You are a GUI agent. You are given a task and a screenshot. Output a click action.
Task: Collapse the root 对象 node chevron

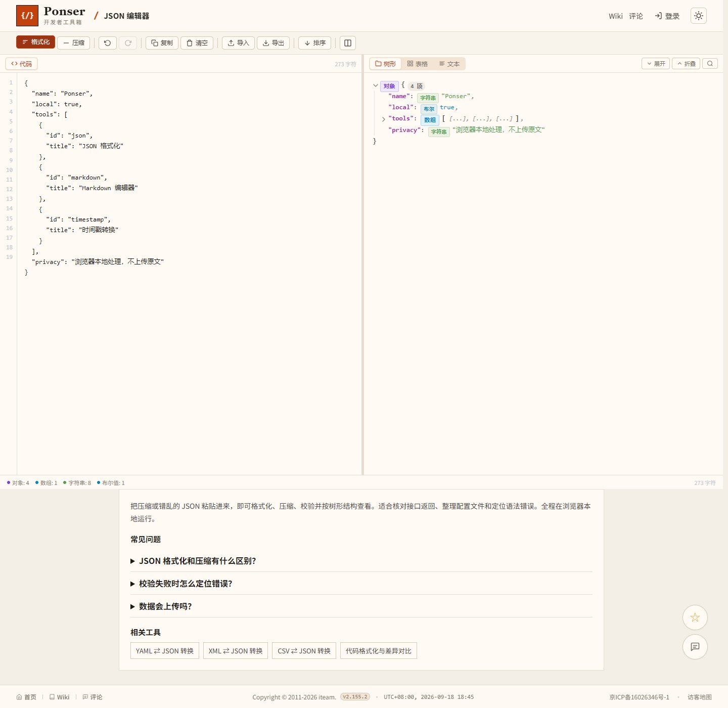[x=376, y=85]
